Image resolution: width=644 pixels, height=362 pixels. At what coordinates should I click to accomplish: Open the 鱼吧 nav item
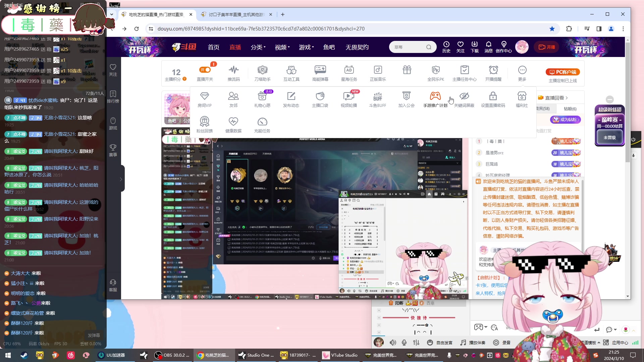point(329,47)
